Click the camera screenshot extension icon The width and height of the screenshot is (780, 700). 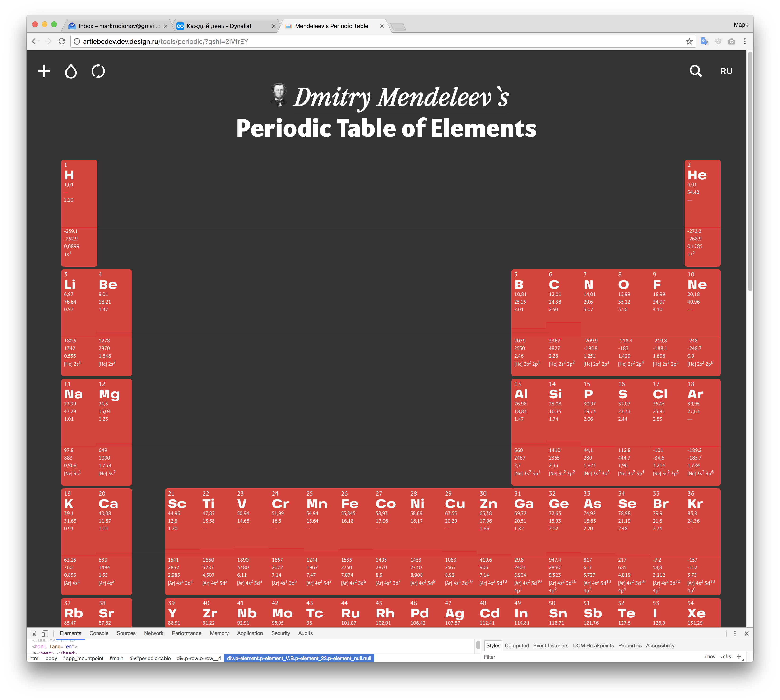(731, 41)
